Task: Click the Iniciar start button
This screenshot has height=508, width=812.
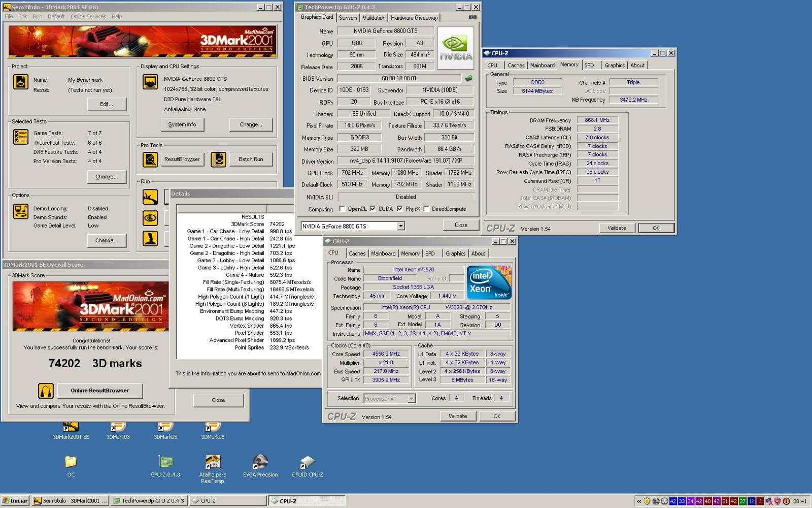Action: 15,501
